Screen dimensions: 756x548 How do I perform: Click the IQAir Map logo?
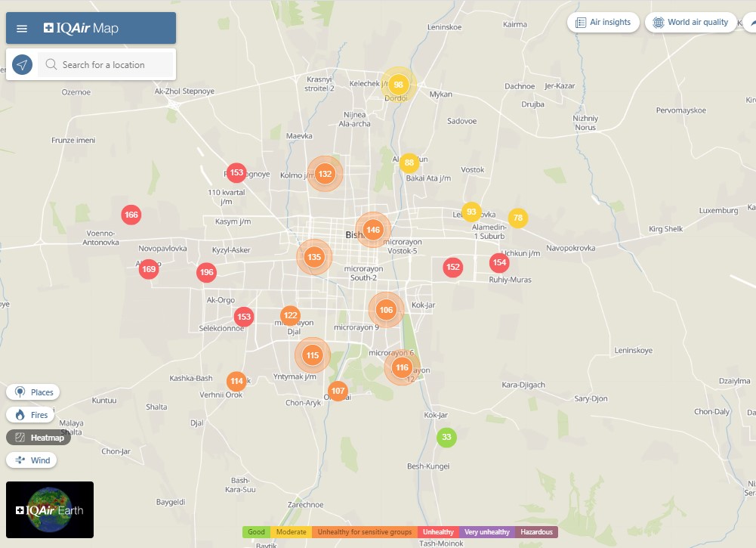click(x=81, y=29)
